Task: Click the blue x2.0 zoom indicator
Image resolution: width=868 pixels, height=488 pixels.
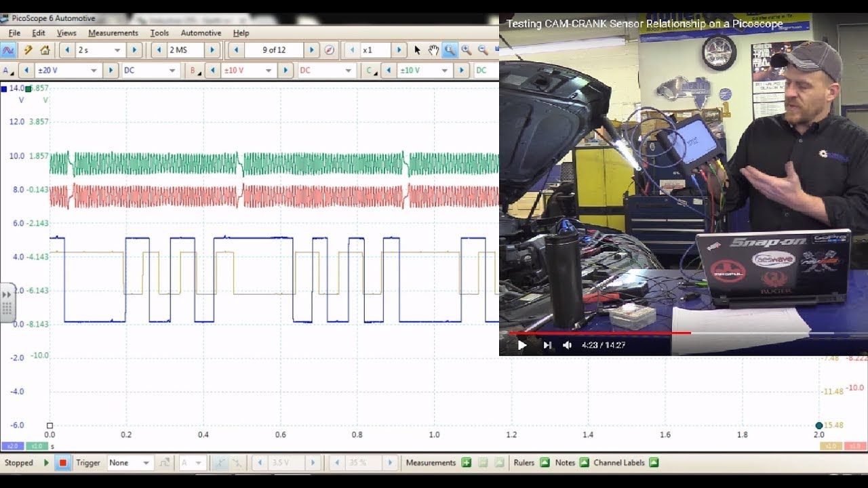Action: pyautogui.click(x=12, y=446)
